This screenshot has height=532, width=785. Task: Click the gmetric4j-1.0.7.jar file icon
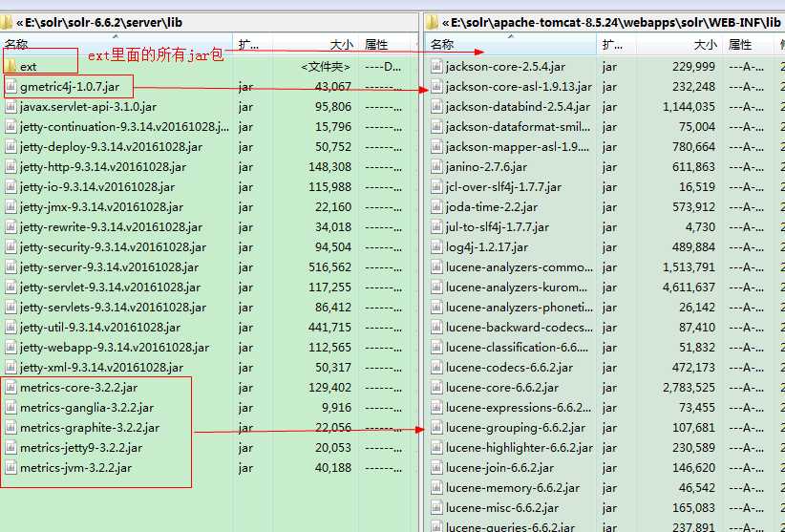click(11, 87)
